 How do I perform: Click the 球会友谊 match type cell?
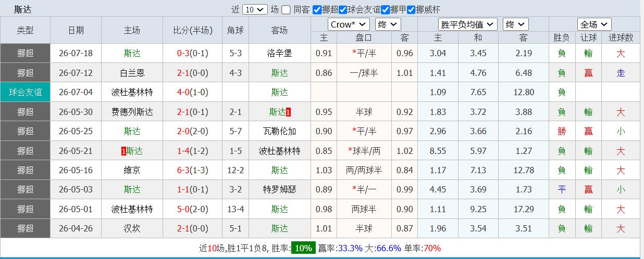click(26, 92)
